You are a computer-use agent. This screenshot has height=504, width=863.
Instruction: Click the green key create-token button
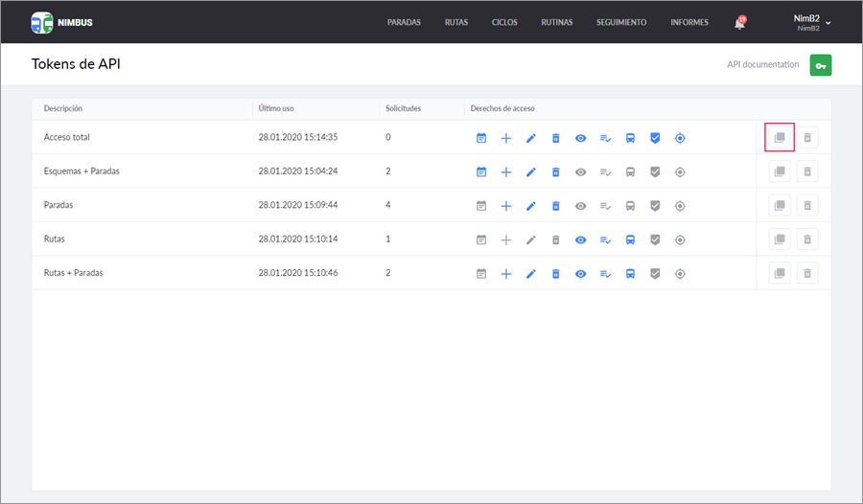coord(820,65)
